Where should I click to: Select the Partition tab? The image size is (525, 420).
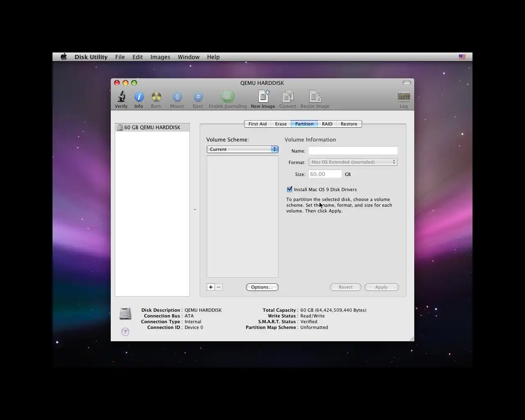point(304,124)
